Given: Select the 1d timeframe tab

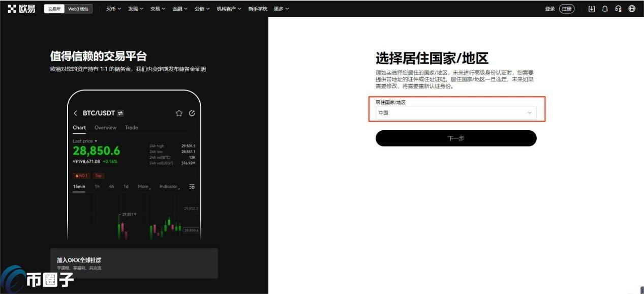Looking at the screenshot, I should (x=126, y=187).
